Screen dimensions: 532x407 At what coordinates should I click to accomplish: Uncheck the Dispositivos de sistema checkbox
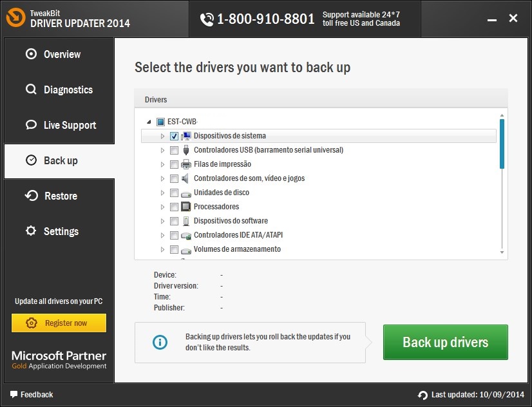coord(174,136)
